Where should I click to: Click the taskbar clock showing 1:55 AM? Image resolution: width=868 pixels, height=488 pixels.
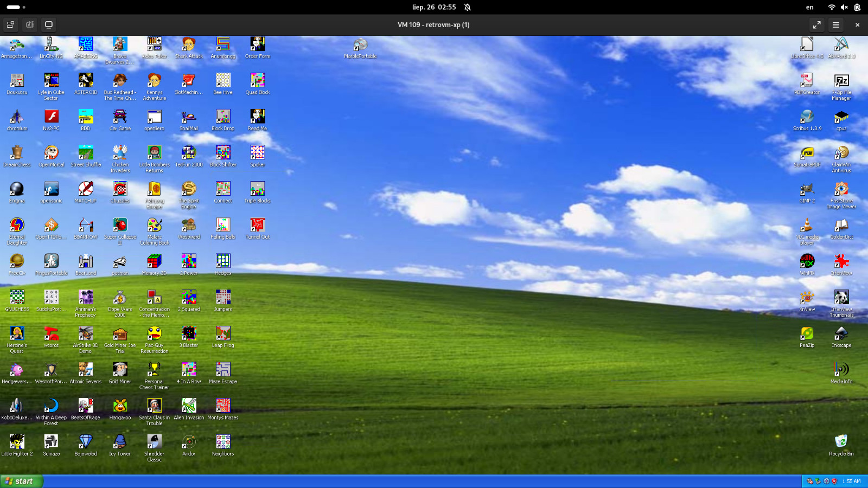pyautogui.click(x=851, y=481)
